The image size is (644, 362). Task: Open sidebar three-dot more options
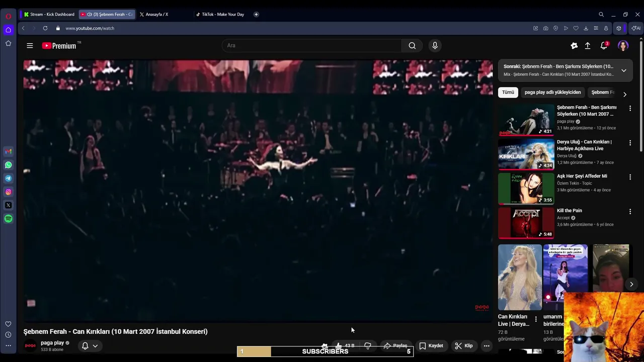click(8, 345)
